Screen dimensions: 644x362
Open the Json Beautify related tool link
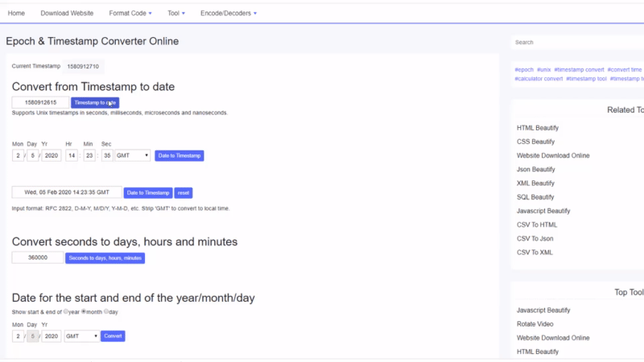[535, 170]
